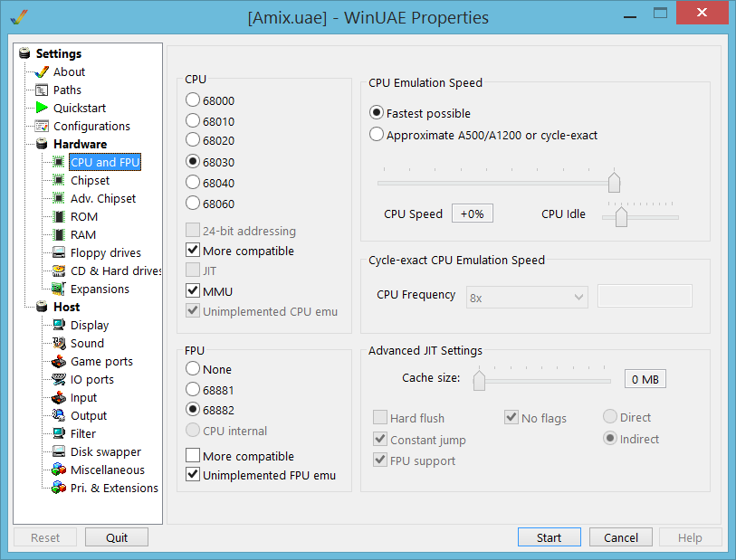Click the Game ports joystick icon
Screen dimensions: 736x560
point(59,362)
